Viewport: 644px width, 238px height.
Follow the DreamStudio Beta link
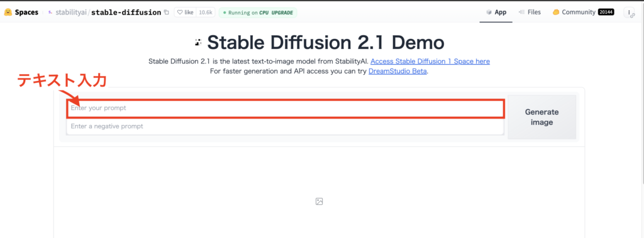pyautogui.click(x=398, y=72)
